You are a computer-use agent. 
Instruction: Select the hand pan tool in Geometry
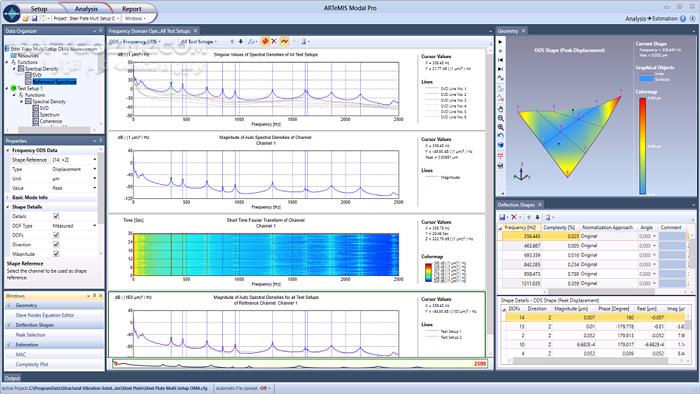pyautogui.click(x=500, y=109)
